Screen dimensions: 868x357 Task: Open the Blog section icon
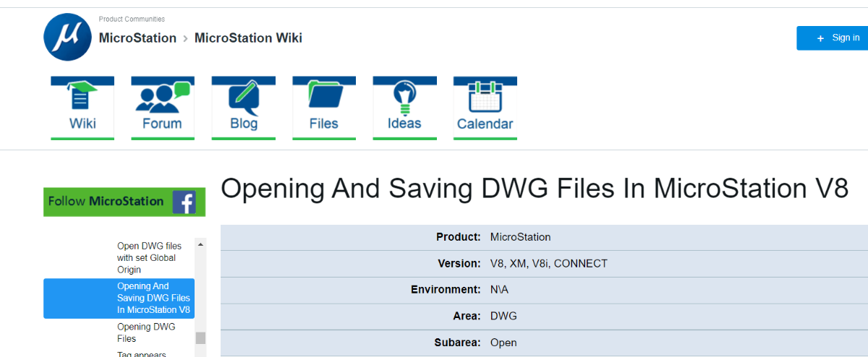[x=244, y=108]
